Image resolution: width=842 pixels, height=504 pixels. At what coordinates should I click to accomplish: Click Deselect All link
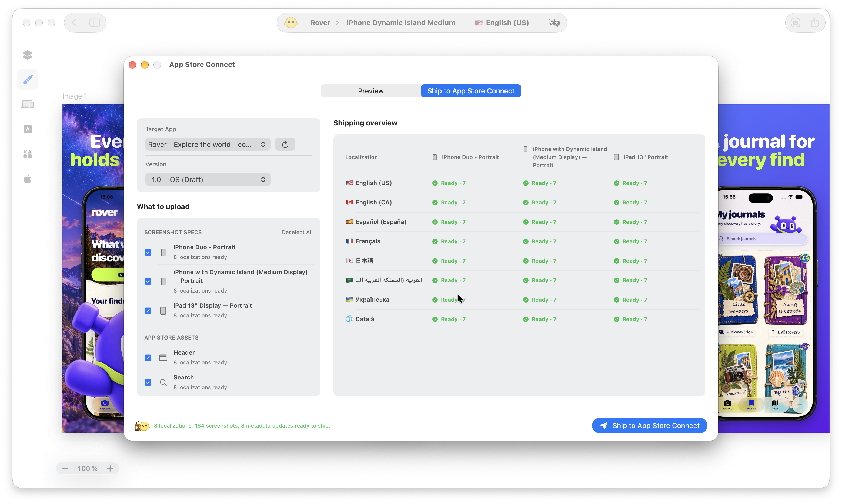[x=297, y=232]
